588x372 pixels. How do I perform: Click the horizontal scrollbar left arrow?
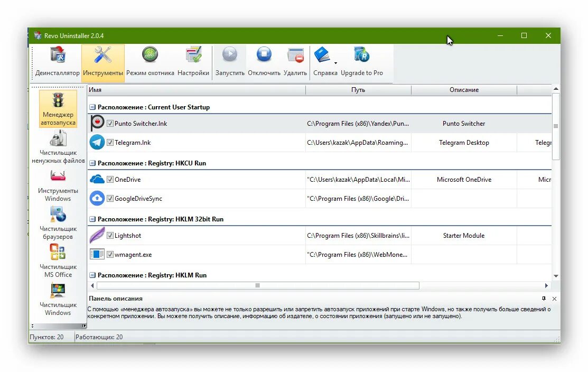pyautogui.click(x=92, y=285)
